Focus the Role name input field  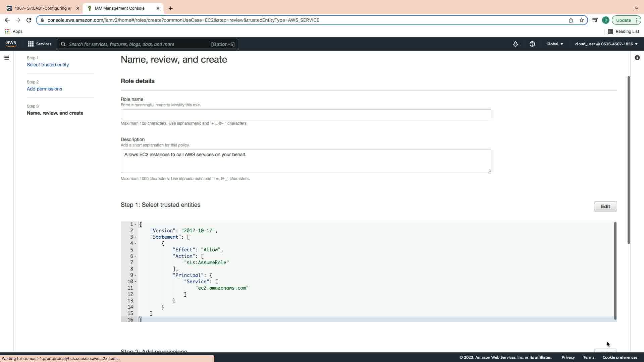pyautogui.click(x=306, y=114)
